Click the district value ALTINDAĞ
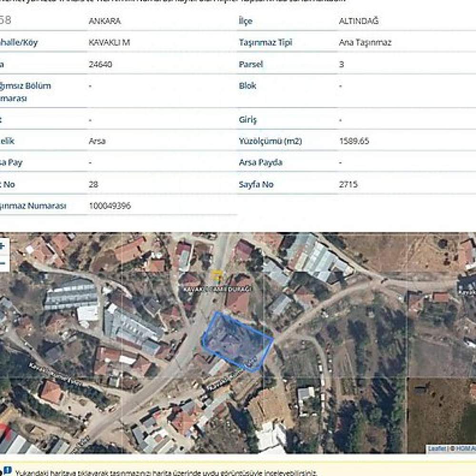476x476 pixels. point(358,20)
